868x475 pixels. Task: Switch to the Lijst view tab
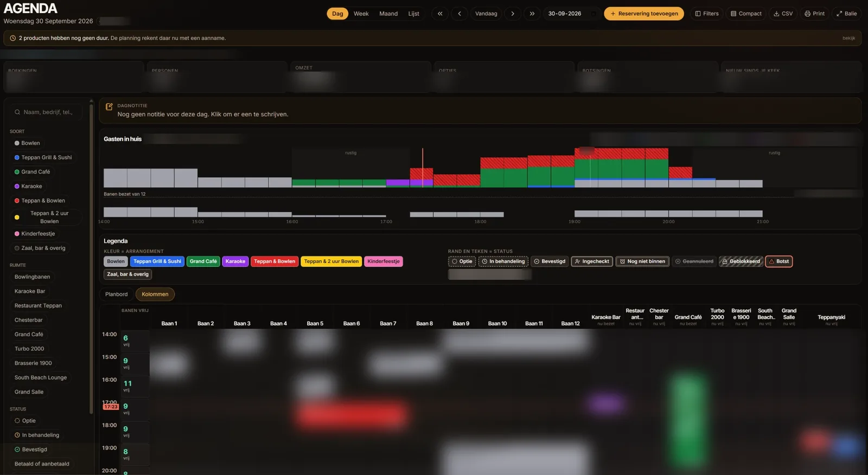click(x=414, y=14)
